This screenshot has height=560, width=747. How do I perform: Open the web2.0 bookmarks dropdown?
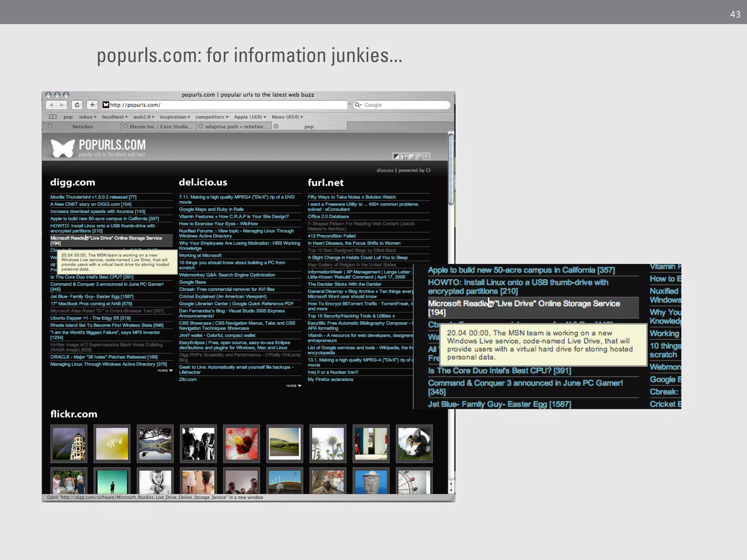pos(144,117)
